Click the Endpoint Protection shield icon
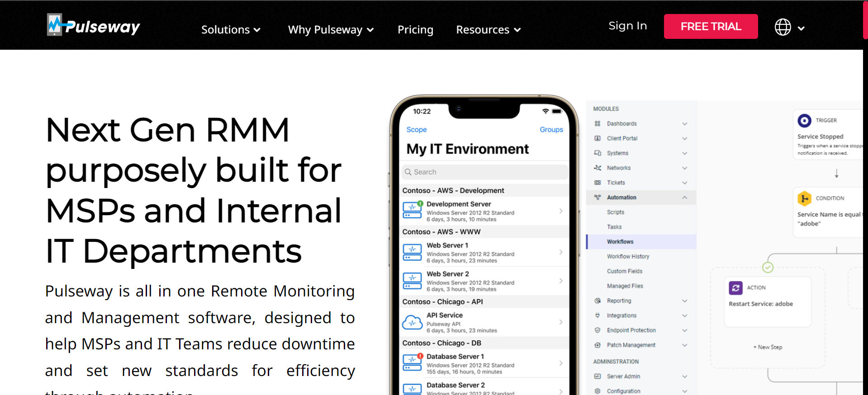This screenshot has width=868, height=395. click(x=598, y=330)
